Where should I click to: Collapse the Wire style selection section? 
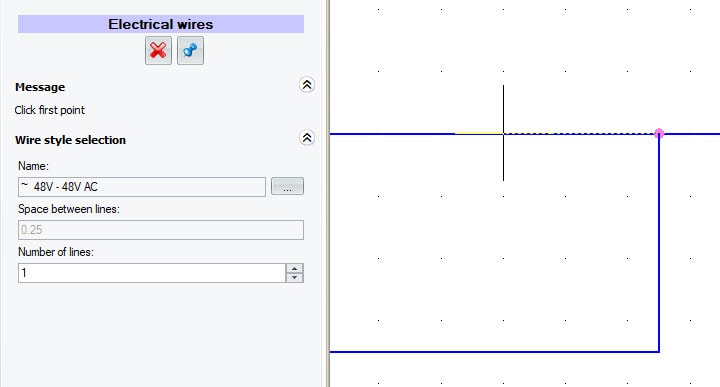point(307,138)
